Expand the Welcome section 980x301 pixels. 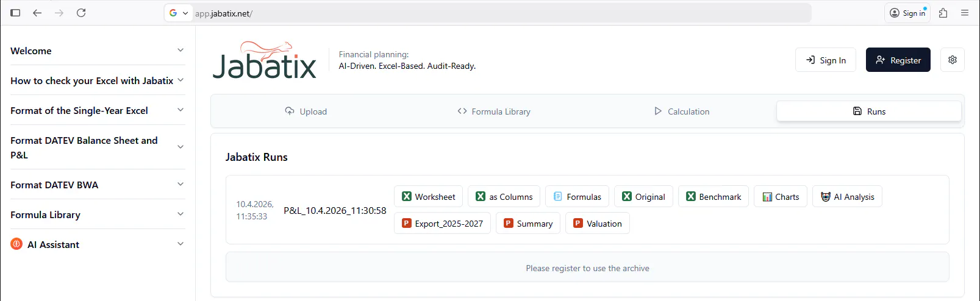[x=98, y=51]
